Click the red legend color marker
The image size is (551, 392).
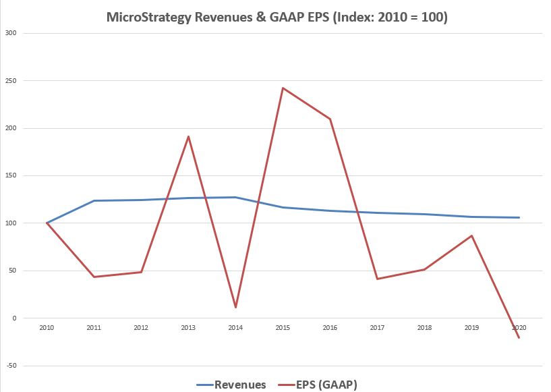coord(286,383)
